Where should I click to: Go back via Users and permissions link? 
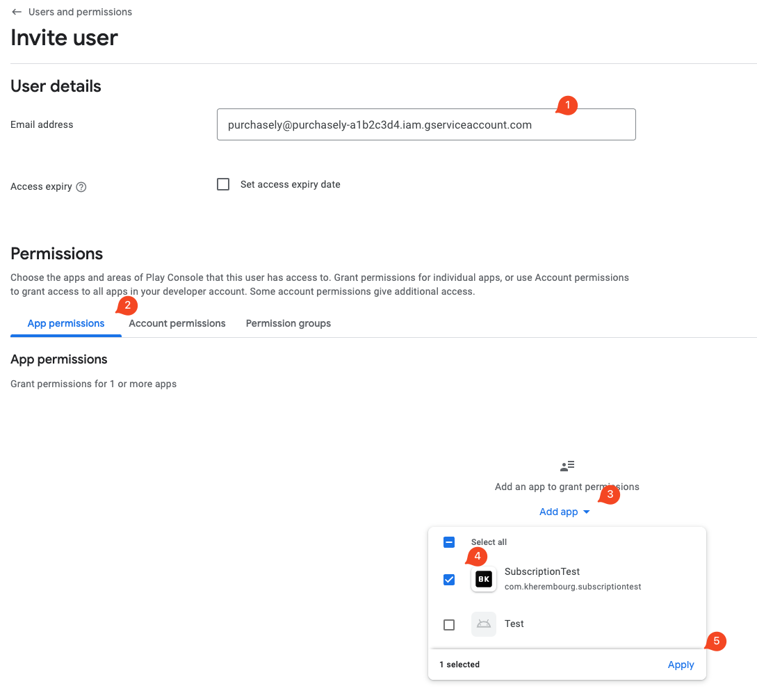pyautogui.click(x=80, y=12)
